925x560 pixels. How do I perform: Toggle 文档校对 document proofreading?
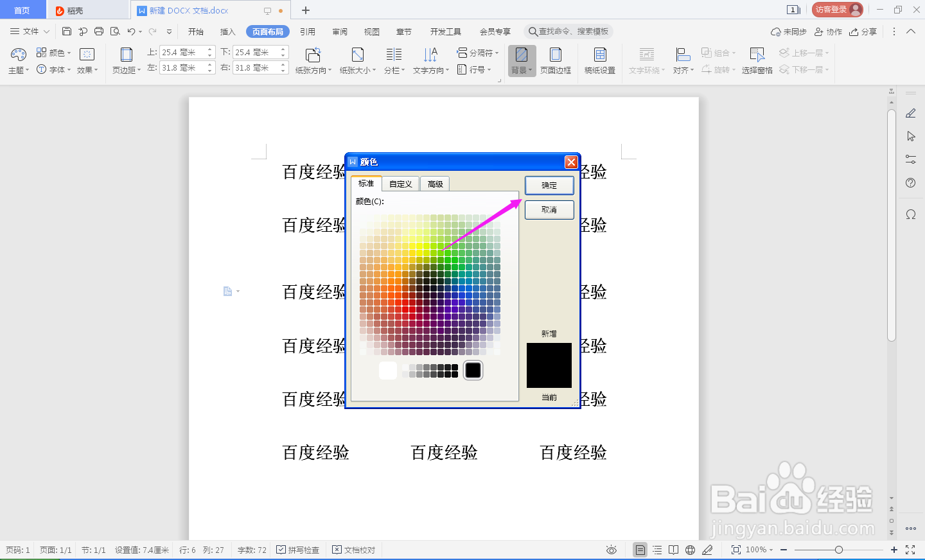[354, 550]
